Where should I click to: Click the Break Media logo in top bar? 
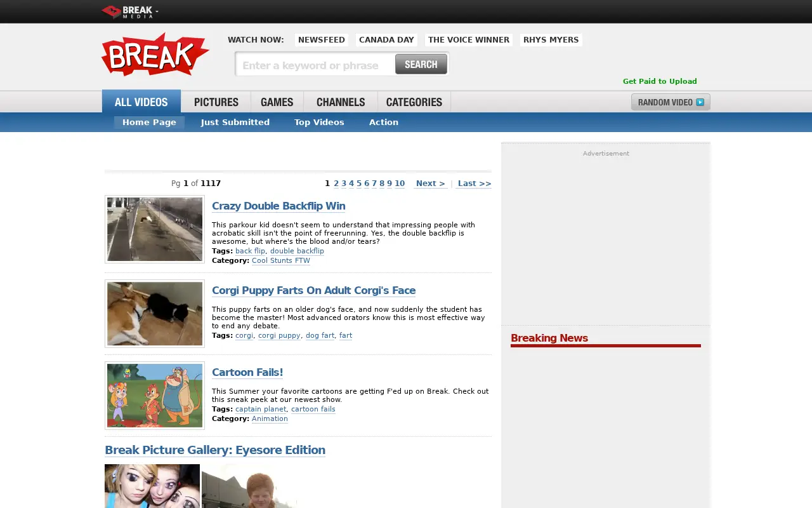pos(127,11)
